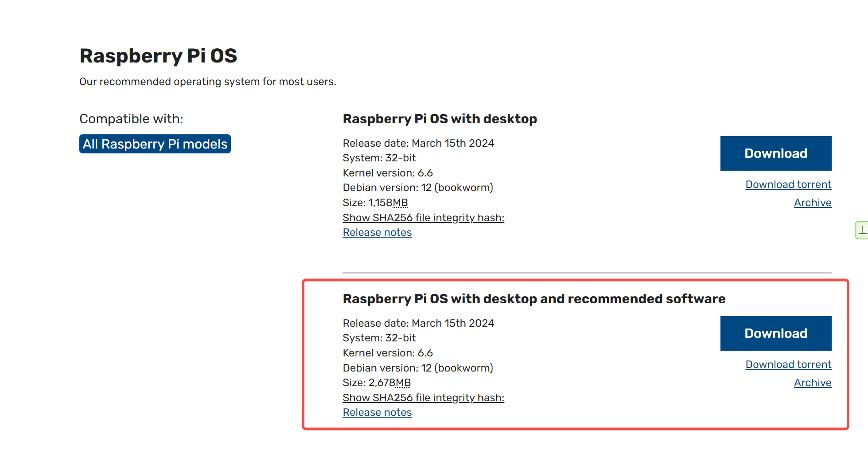Select the All Raspberry Pi models badge
The image size is (868, 450).
tap(155, 144)
